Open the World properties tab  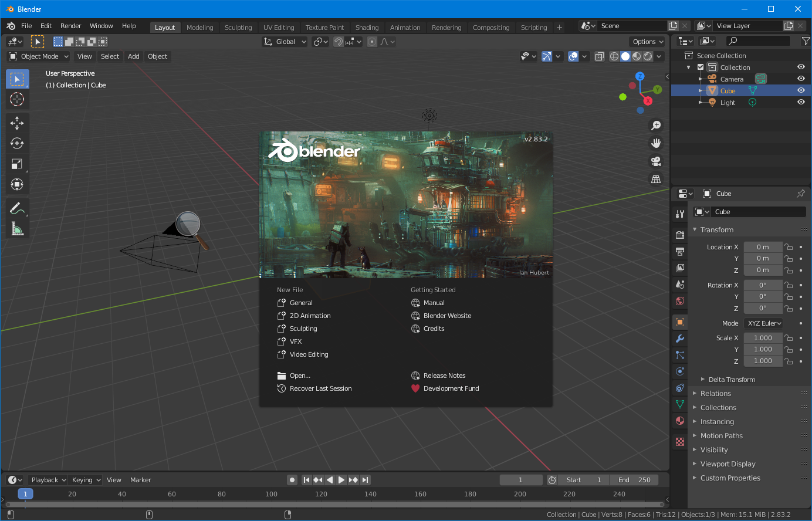(x=680, y=301)
